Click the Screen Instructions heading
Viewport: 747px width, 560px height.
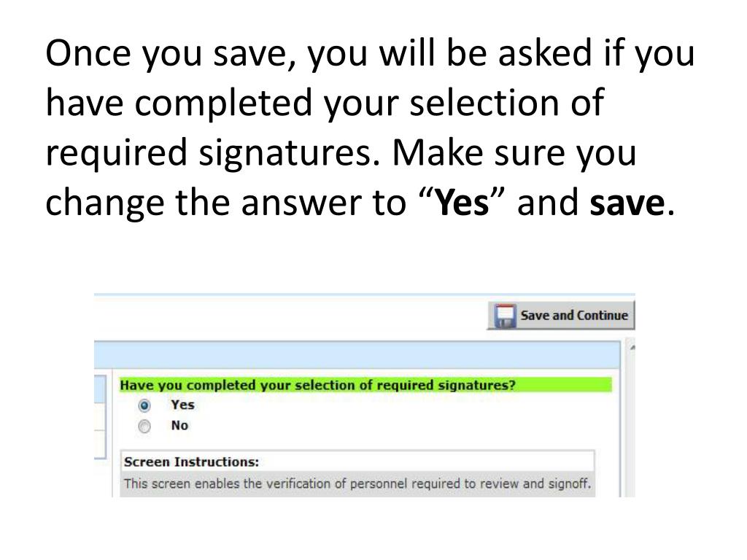pos(192,462)
